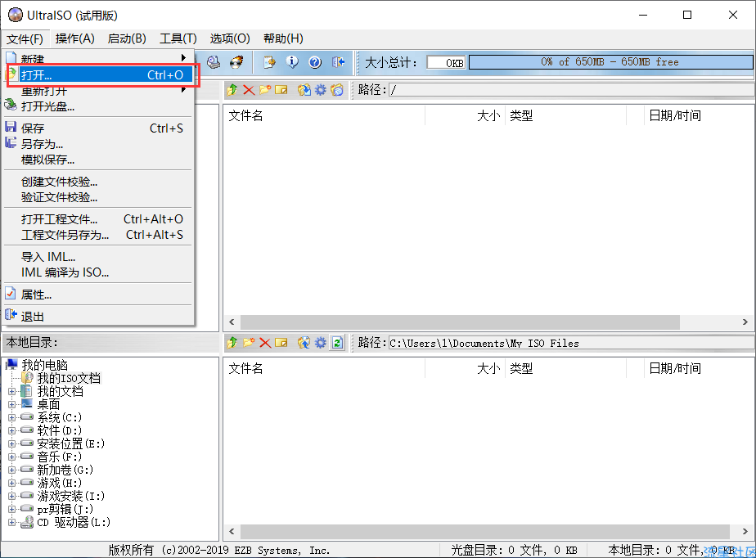Image resolution: width=756 pixels, height=558 pixels.
Task: Expand the 音乐(F:) drive node
Action: pyautogui.click(x=12, y=457)
